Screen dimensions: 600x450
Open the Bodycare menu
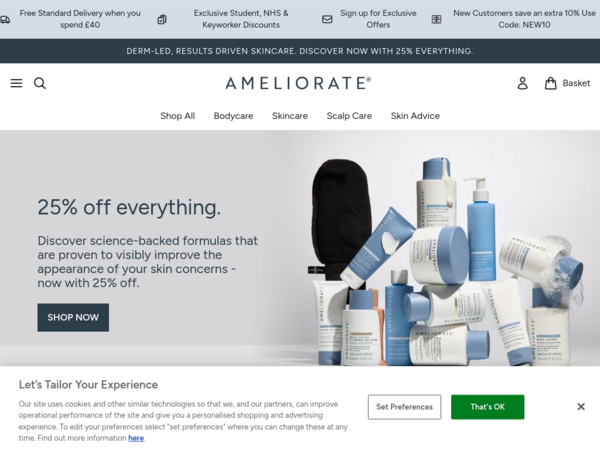[x=233, y=116]
